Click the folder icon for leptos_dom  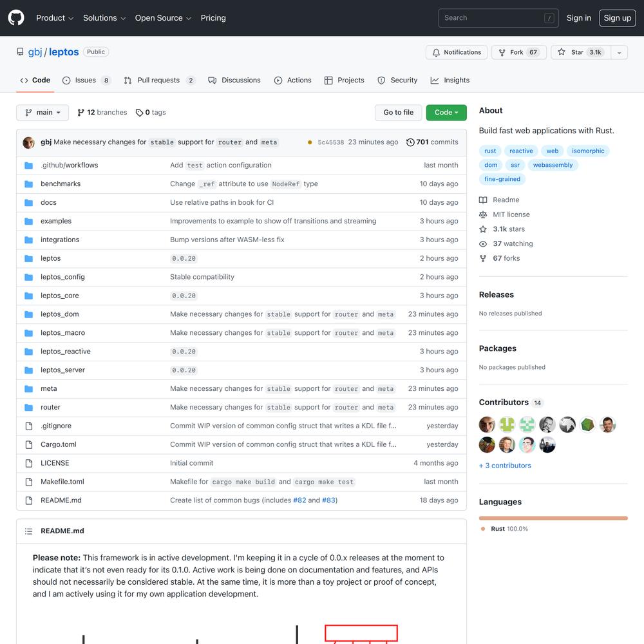click(x=28, y=314)
